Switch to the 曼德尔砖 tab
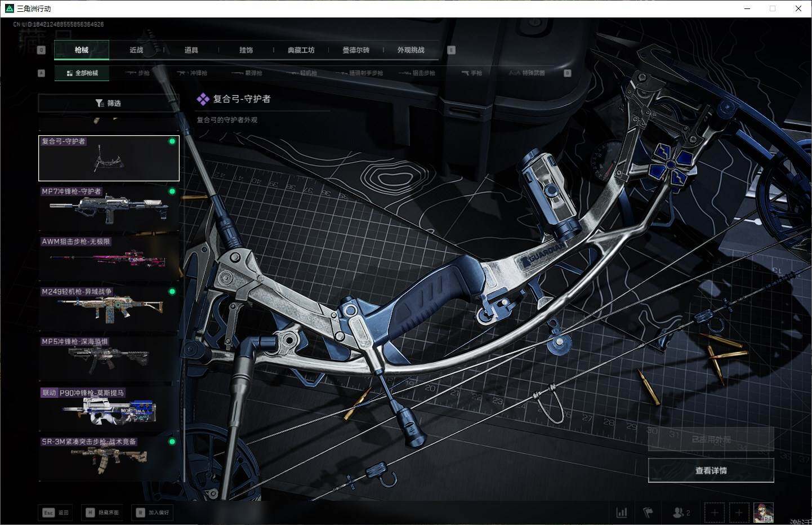This screenshot has width=812, height=525. coord(356,50)
